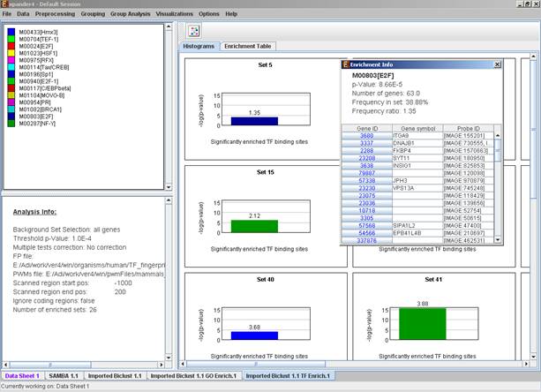Select the Data Sheet 1 bottom tab

tap(22, 376)
